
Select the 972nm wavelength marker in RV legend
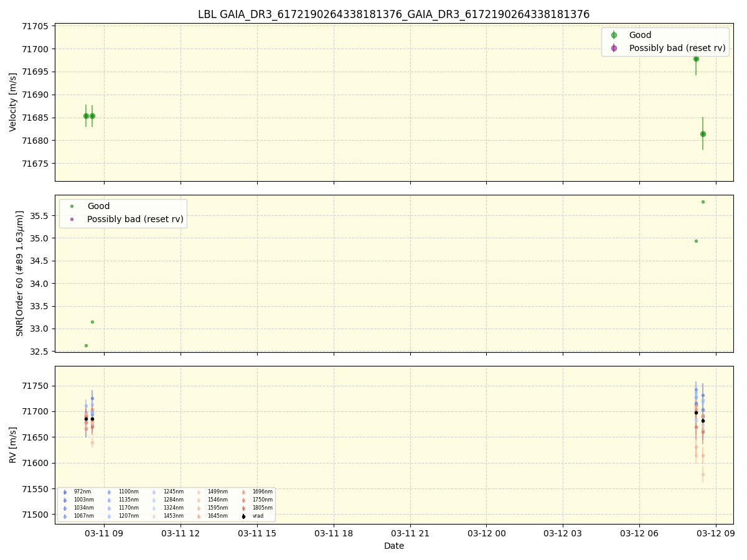pyautogui.click(x=64, y=492)
